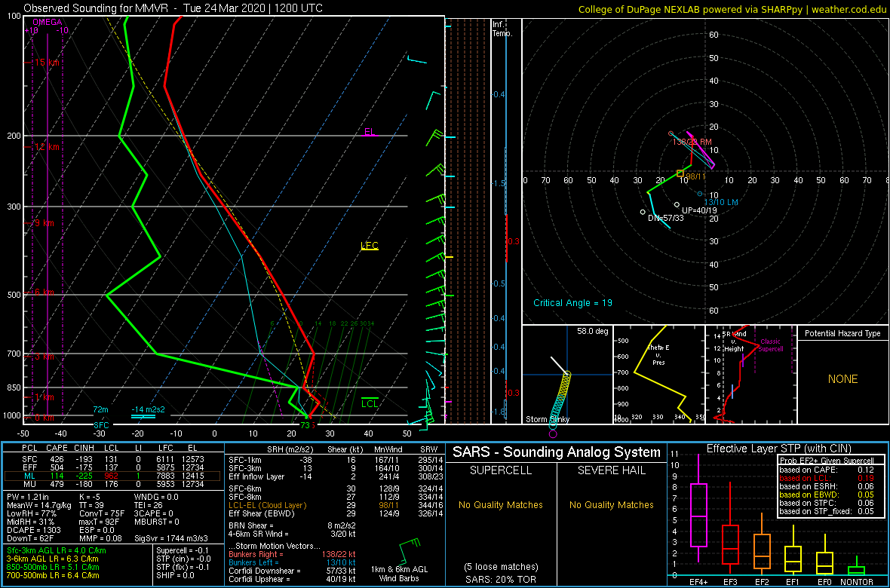Click the Potential Hazard Type header
890x588 pixels.
[842, 334]
